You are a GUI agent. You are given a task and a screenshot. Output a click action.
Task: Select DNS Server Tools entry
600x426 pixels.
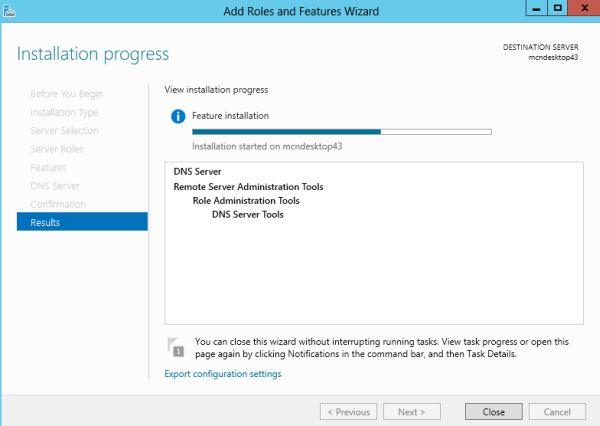(248, 214)
